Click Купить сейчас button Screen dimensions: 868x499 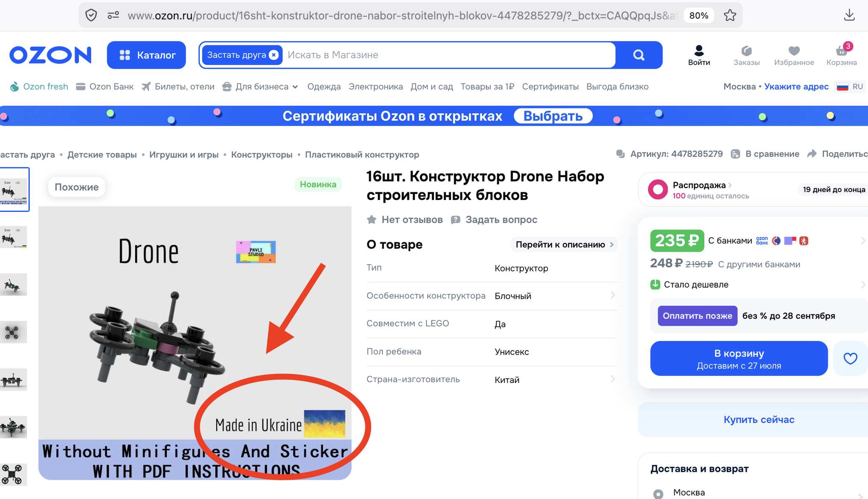click(x=759, y=419)
